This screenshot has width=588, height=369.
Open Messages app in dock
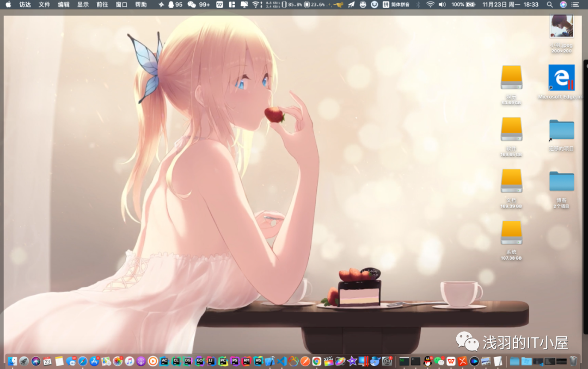(71, 361)
